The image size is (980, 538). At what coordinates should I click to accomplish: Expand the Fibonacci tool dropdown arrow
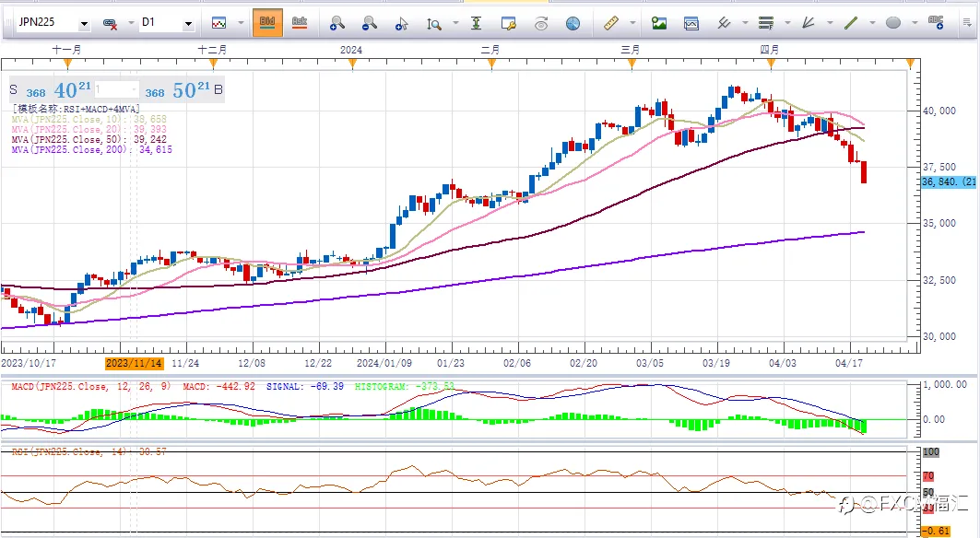tap(787, 23)
